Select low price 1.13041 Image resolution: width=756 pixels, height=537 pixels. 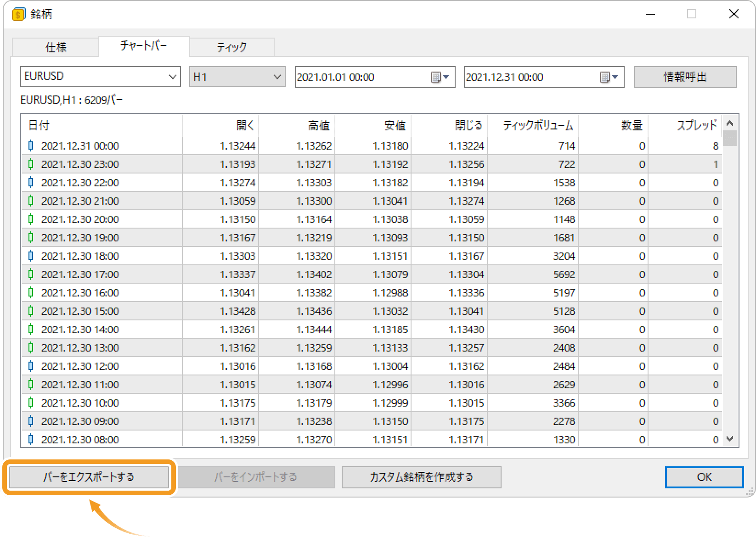(390, 201)
